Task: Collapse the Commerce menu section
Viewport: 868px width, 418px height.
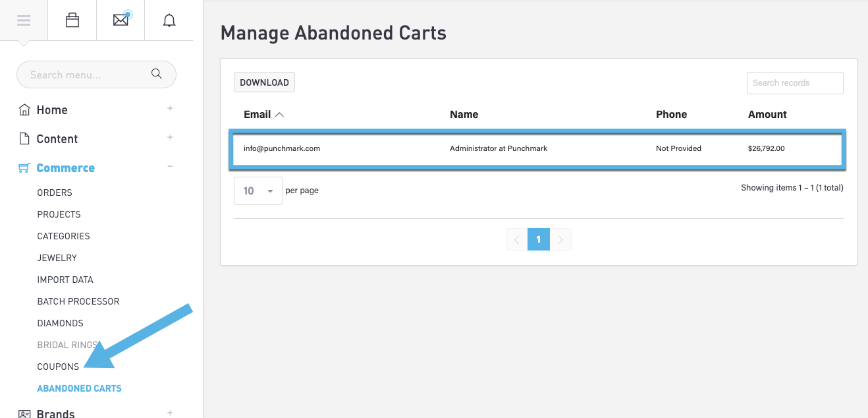Action: pos(170,167)
